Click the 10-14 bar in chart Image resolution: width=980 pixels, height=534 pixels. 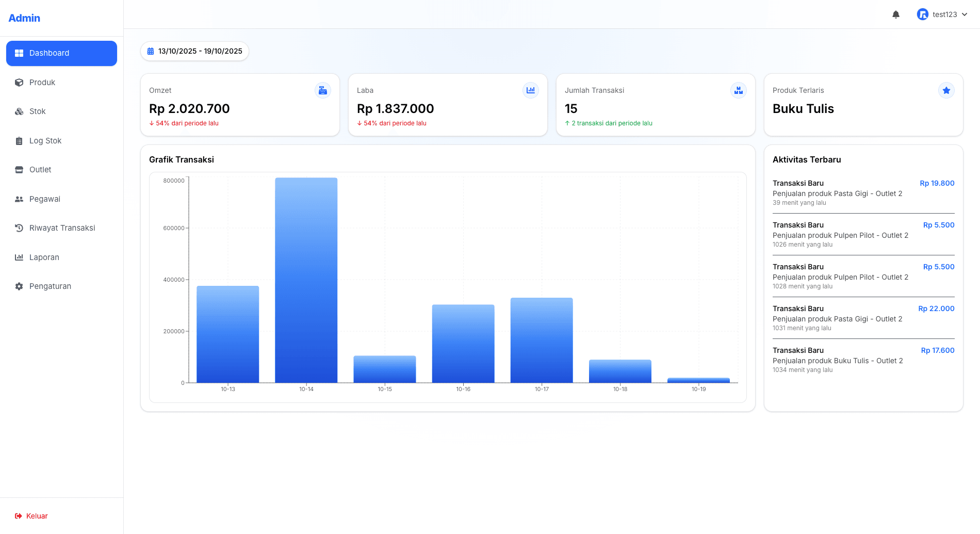click(306, 280)
